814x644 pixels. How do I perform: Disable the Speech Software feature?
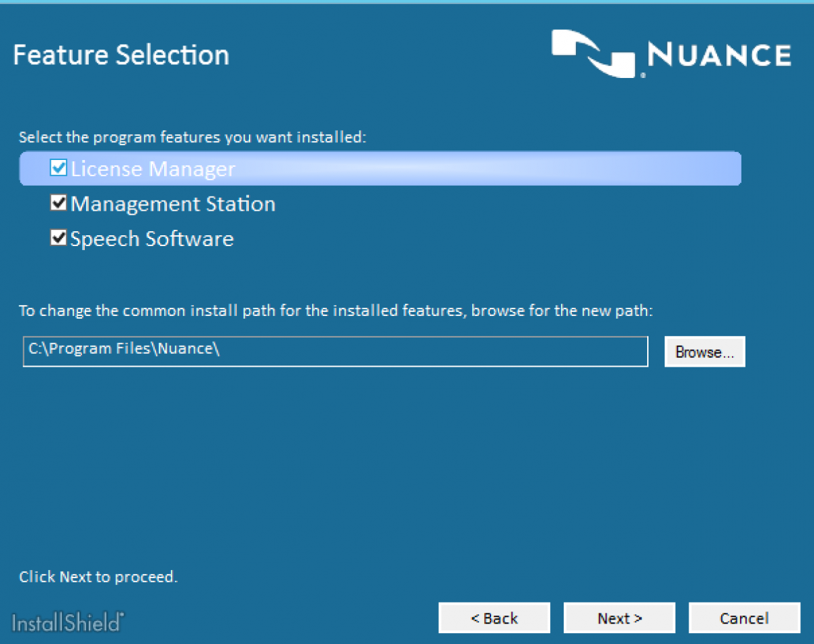pos(58,237)
